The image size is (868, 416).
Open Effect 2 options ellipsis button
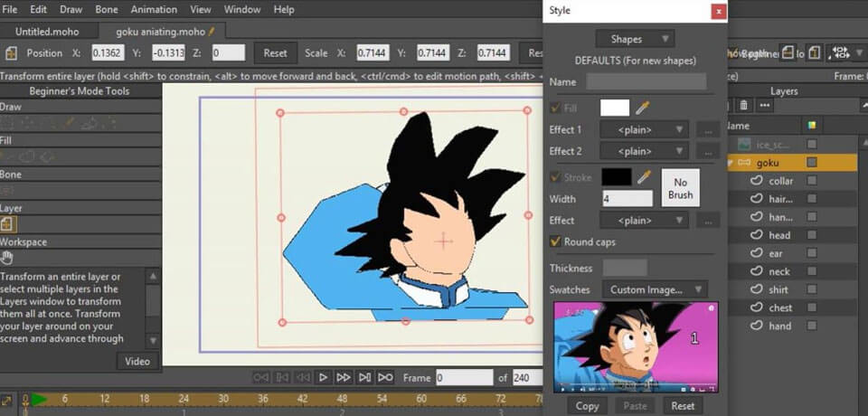[708, 151]
